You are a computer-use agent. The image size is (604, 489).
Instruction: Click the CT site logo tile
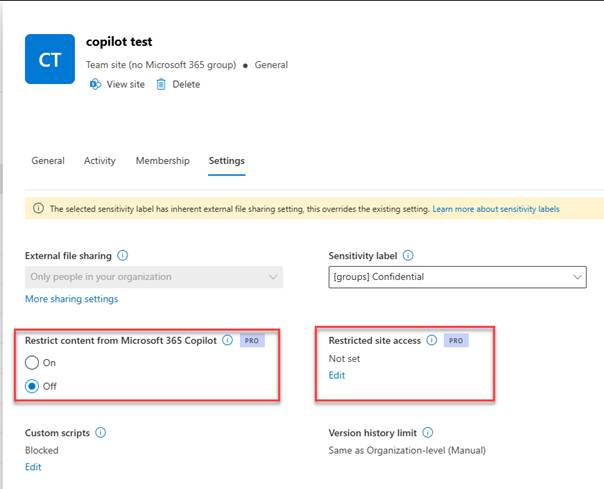click(51, 60)
